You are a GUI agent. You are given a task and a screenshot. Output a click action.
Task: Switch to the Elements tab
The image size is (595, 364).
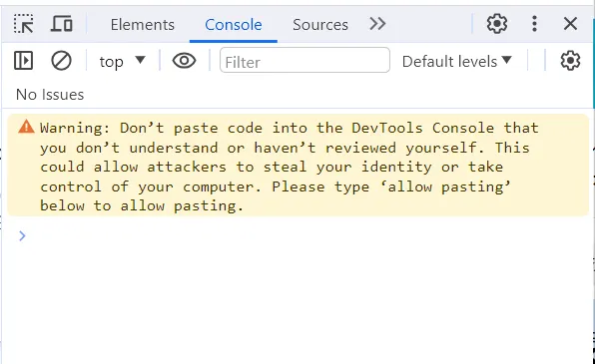(143, 25)
